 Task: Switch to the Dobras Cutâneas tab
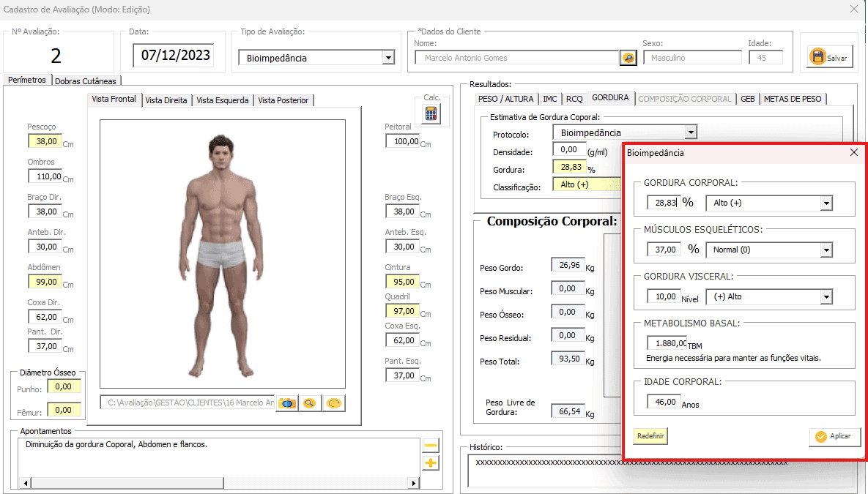(86, 81)
